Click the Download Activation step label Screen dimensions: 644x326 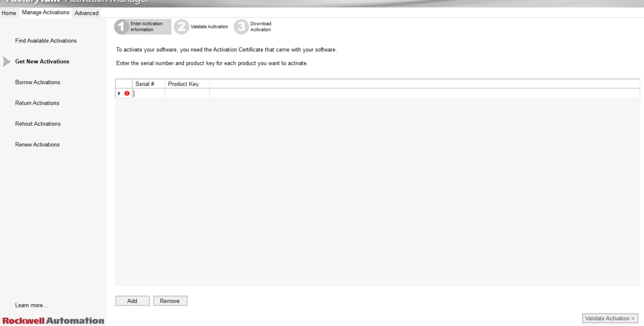pos(261,27)
